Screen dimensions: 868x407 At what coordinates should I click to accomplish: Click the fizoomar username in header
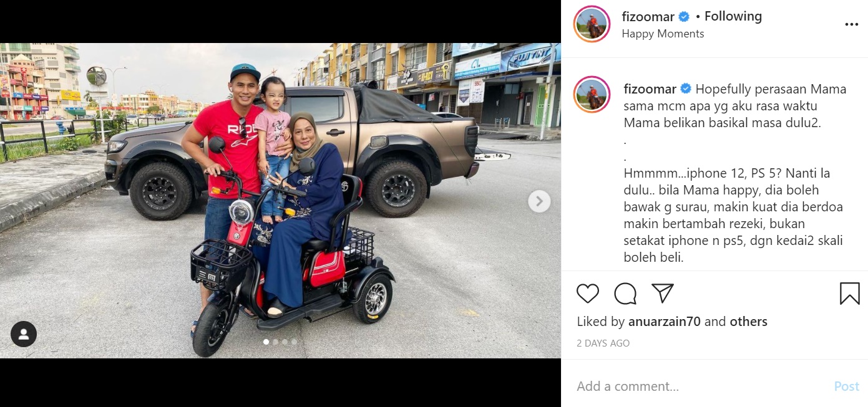tap(649, 17)
